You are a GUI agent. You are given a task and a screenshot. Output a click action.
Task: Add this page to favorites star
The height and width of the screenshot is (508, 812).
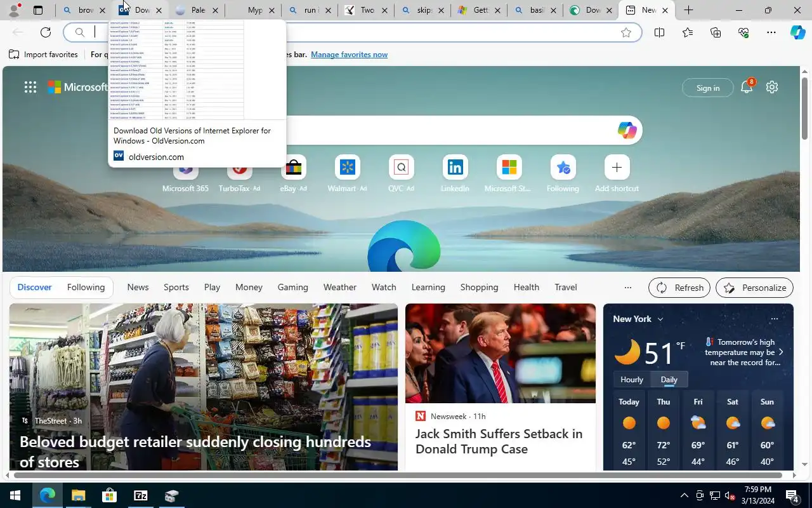(626, 32)
